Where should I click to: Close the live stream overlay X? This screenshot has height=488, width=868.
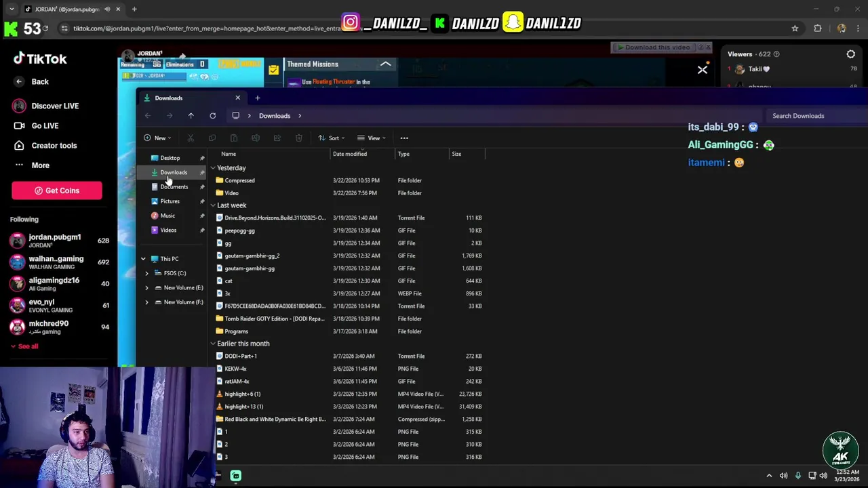click(703, 69)
